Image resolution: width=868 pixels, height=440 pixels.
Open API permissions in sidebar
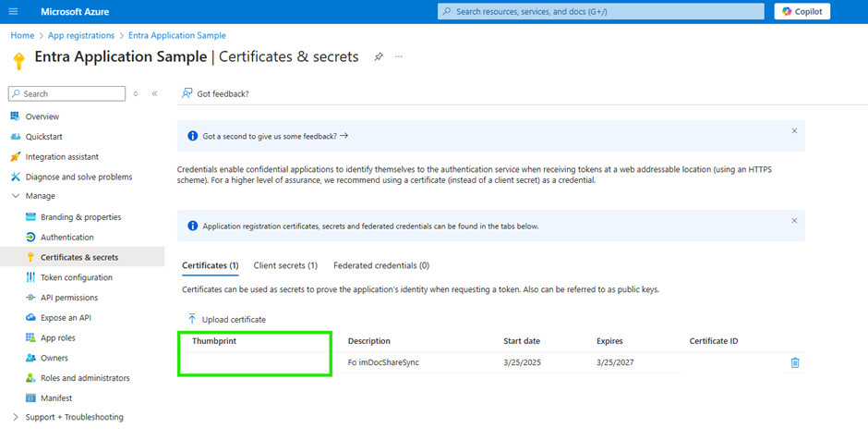point(69,298)
